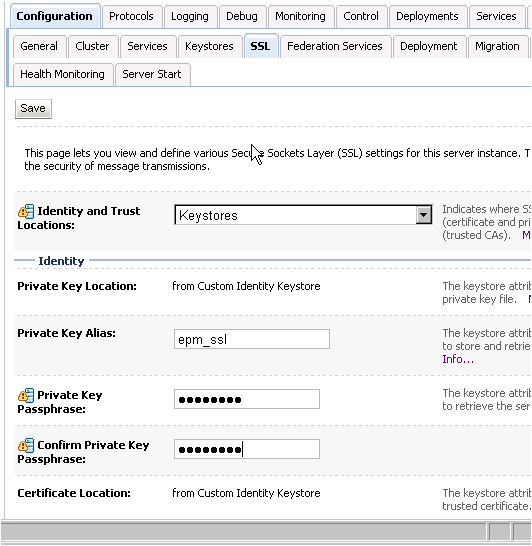Open the Debug tab

[242, 16]
